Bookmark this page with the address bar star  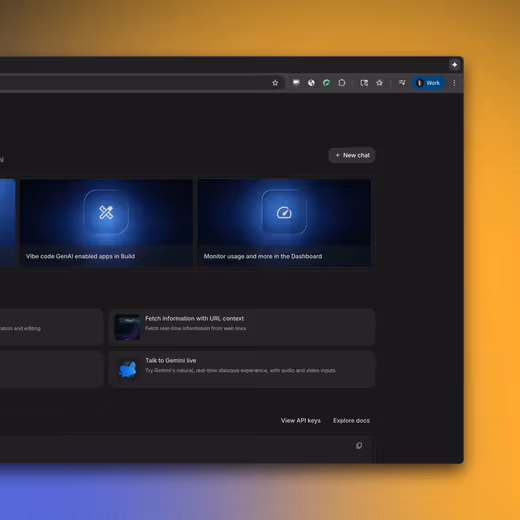tap(275, 83)
